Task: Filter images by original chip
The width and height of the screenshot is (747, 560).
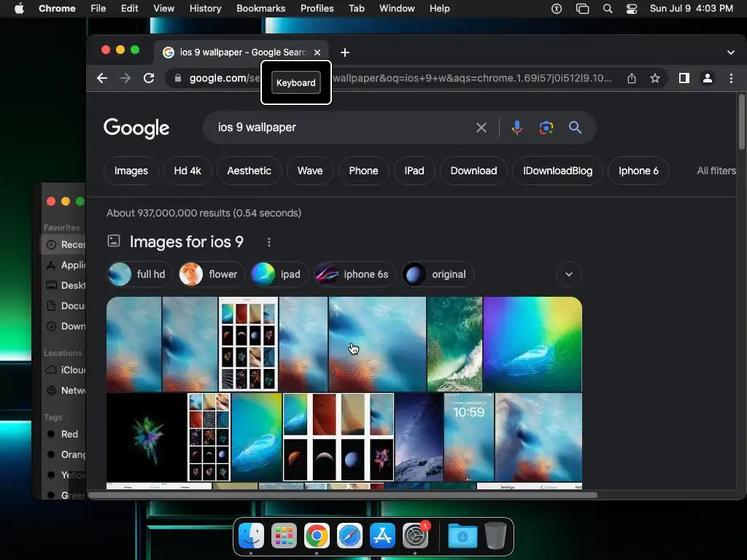Action: (438, 274)
